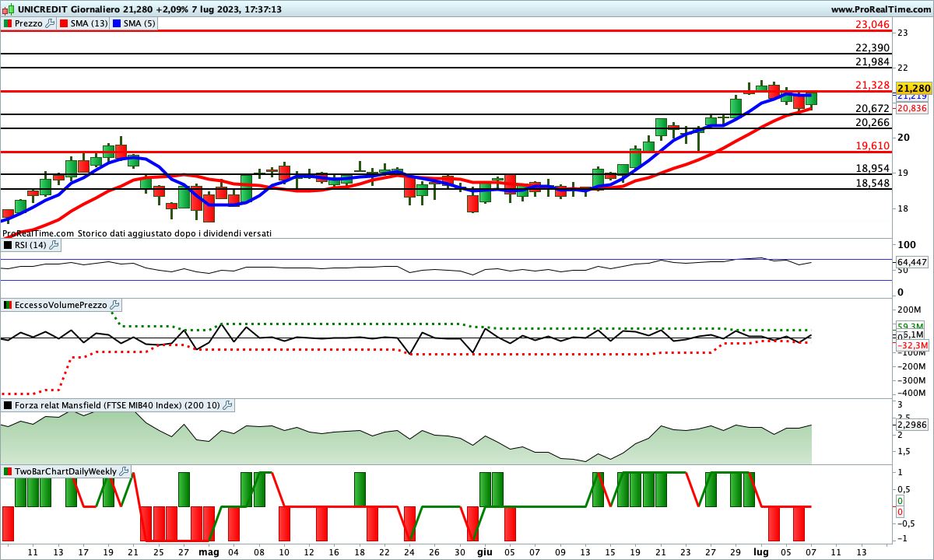This screenshot has width=934, height=560.
Task: Click the red 20,836 SMA value tag
Action: 912,108
